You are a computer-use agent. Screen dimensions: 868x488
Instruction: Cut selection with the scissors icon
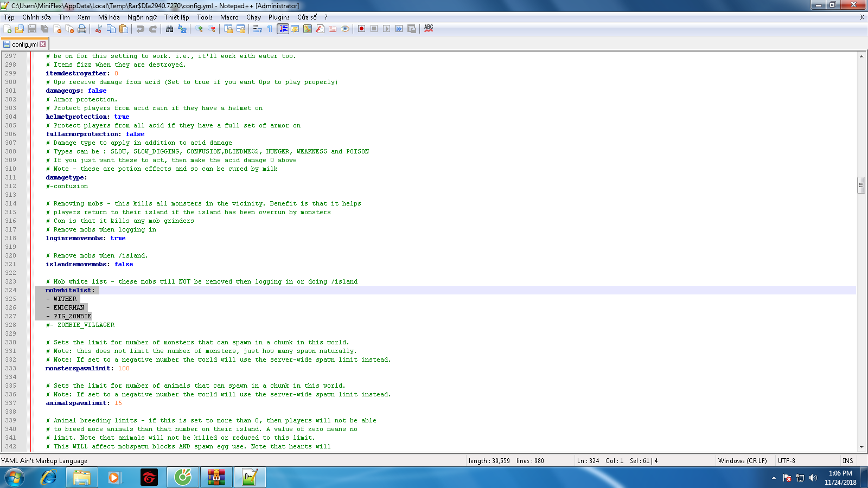pyautogui.click(x=99, y=29)
